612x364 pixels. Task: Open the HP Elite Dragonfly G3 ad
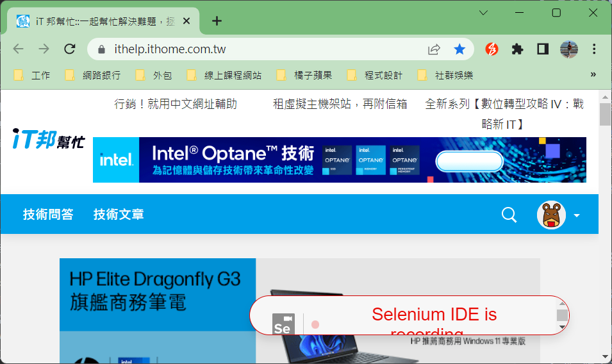(300, 311)
